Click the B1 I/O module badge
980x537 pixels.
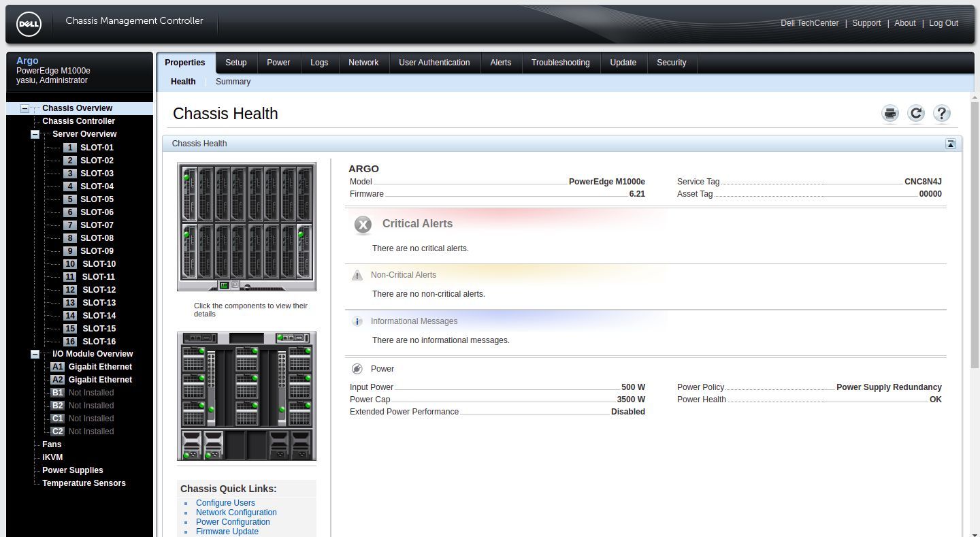point(58,393)
